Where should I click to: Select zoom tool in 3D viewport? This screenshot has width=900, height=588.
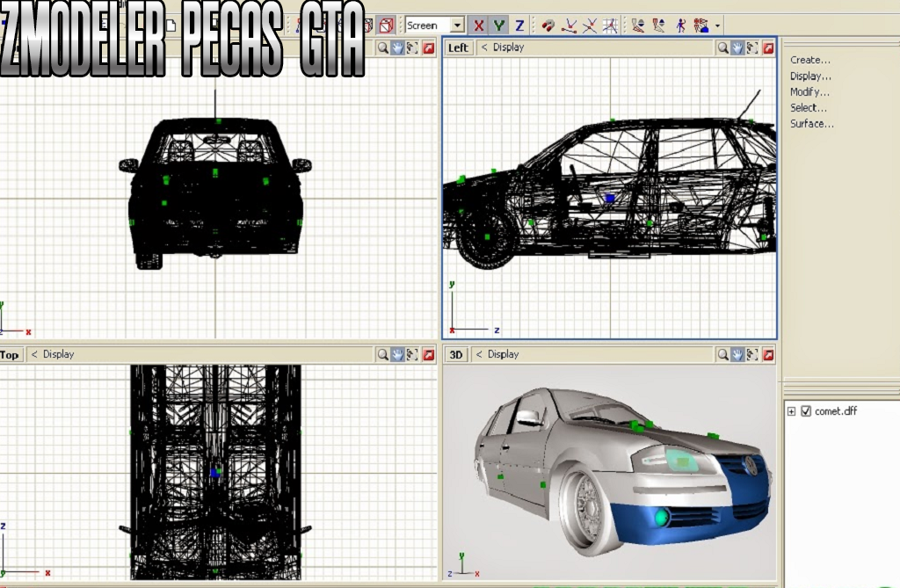pos(722,355)
